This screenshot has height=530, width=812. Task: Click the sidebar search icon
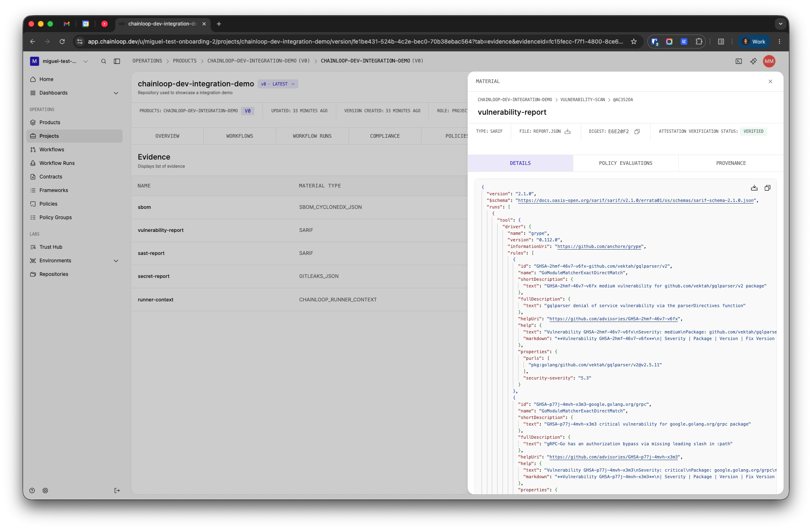tap(104, 61)
